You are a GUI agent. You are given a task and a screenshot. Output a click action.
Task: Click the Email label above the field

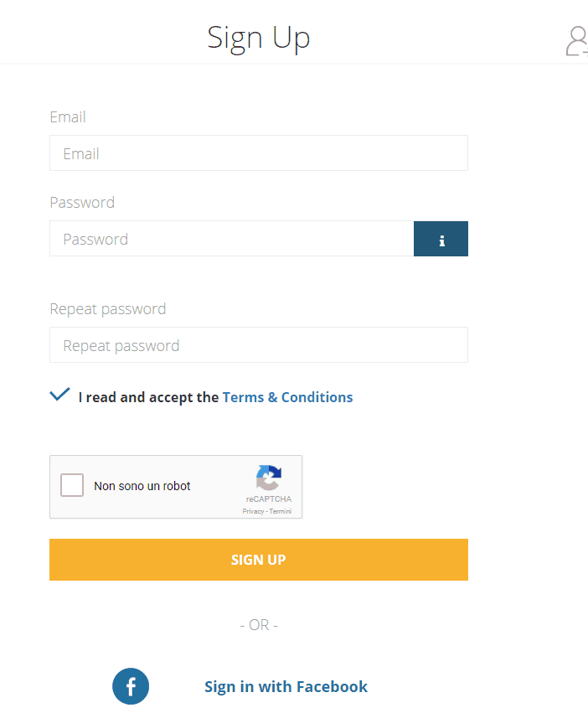click(68, 117)
